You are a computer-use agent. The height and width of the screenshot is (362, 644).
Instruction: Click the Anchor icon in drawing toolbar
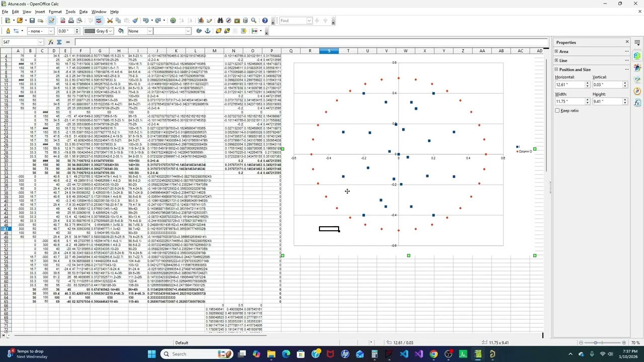pyautogui.click(x=207, y=31)
